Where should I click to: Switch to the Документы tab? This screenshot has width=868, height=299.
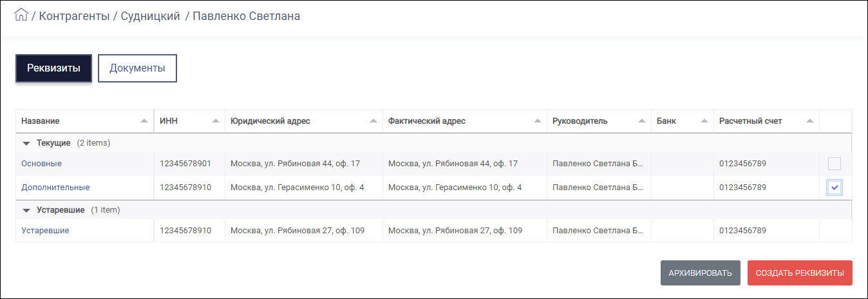coord(137,68)
